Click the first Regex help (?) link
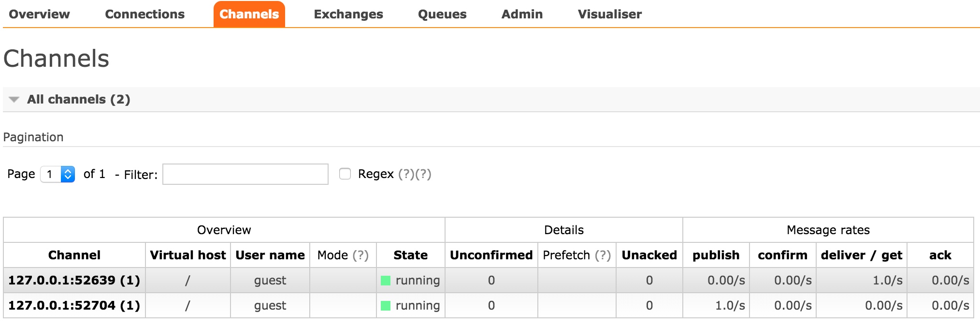Viewport: 980px width, 328px height. (x=406, y=174)
